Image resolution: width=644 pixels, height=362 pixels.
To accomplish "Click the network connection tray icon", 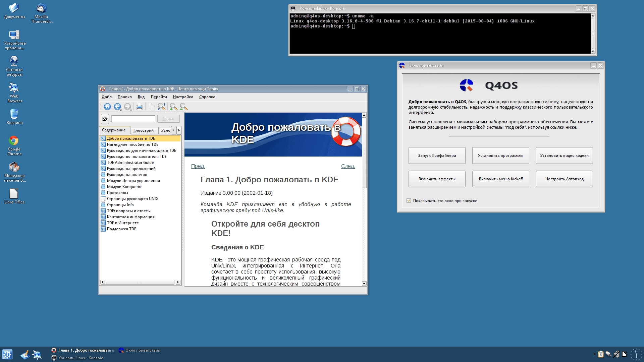I will tap(608, 354).
